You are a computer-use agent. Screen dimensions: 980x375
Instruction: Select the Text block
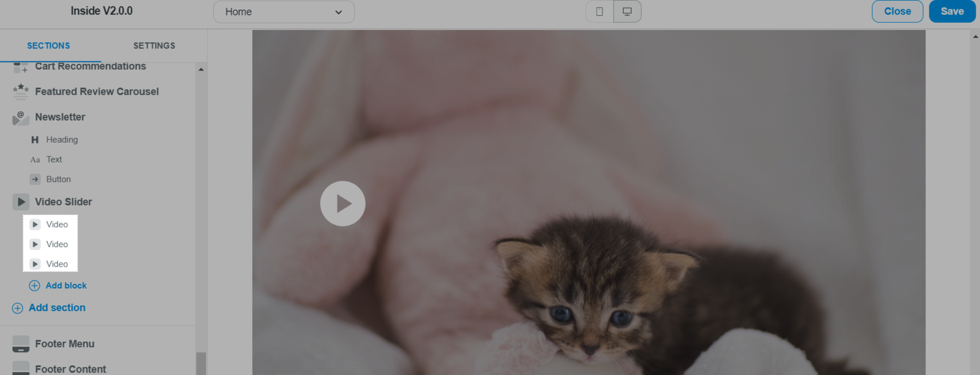tap(54, 159)
